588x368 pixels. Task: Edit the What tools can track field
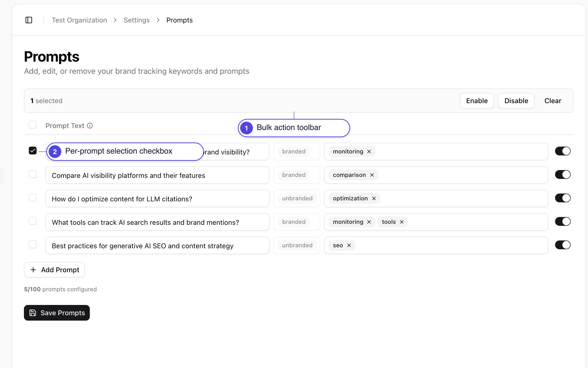click(x=157, y=222)
